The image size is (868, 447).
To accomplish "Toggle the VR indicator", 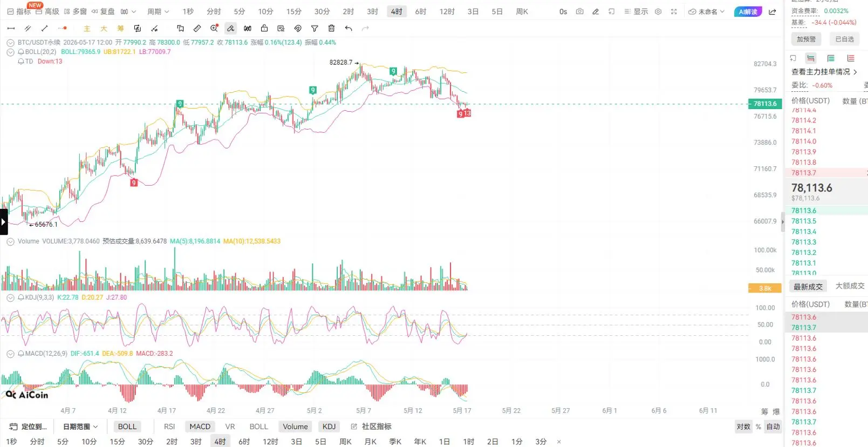I will pos(230,426).
